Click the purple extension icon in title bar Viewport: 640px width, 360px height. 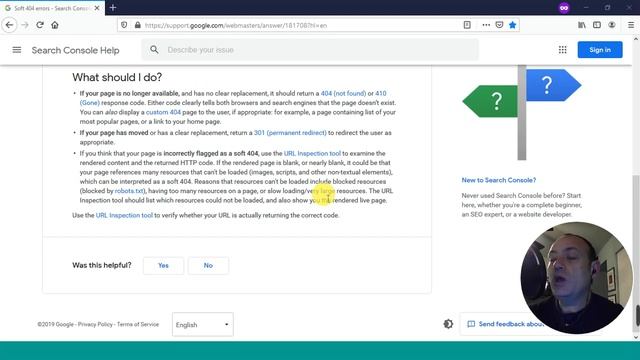click(564, 8)
